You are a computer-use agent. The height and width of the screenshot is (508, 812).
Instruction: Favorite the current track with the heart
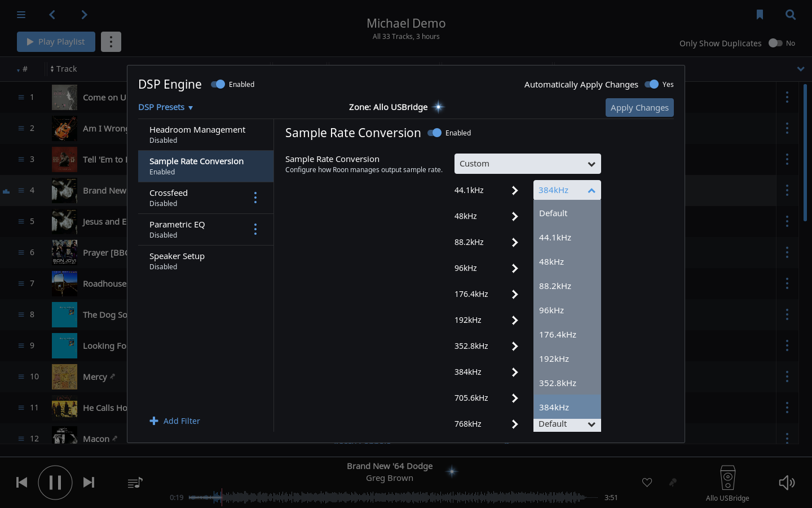(647, 483)
